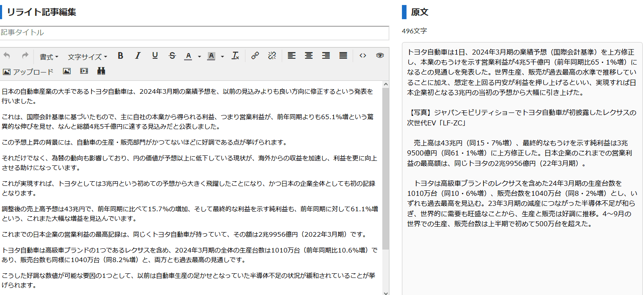Click paragraph starting こうした好調な数値が可能な要因

coord(189,280)
